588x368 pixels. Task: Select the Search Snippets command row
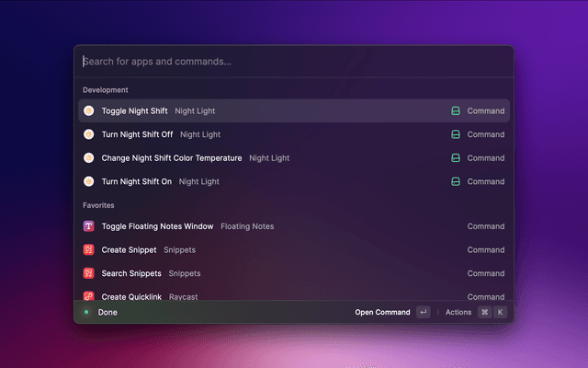(x=131, y=273)
